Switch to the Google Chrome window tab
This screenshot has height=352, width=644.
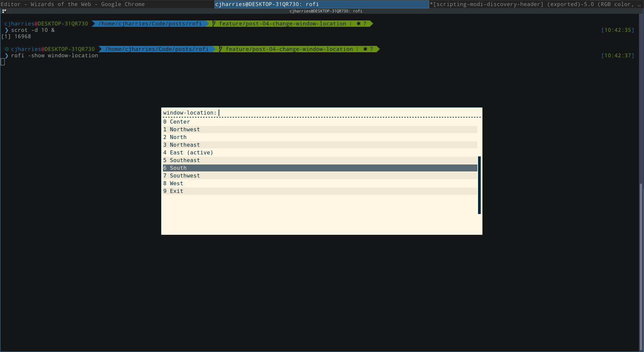point(107,4)
